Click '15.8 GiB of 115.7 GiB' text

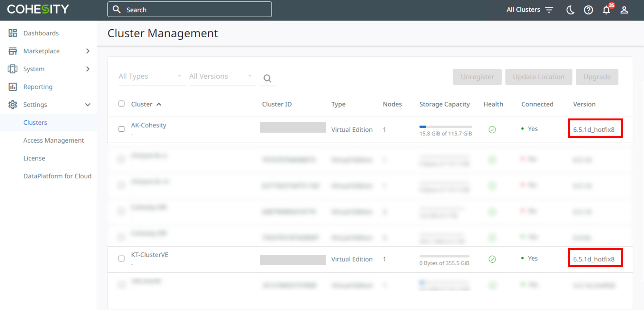point(446,134)
